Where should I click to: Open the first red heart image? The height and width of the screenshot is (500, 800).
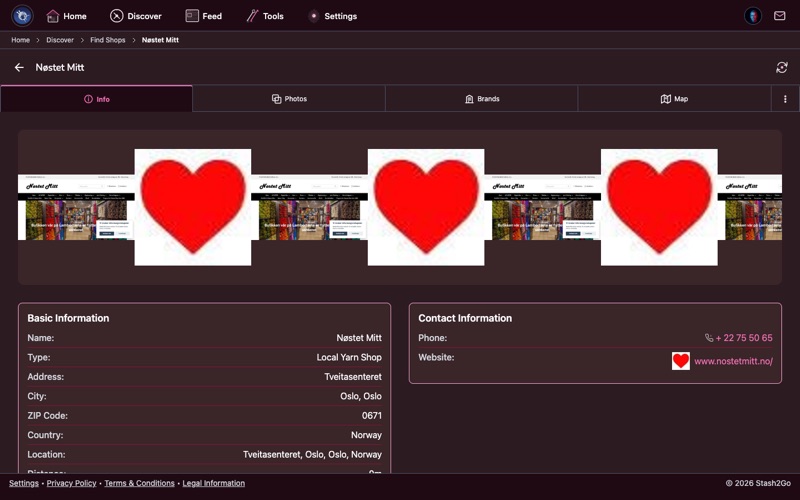[x=193, y=207]
